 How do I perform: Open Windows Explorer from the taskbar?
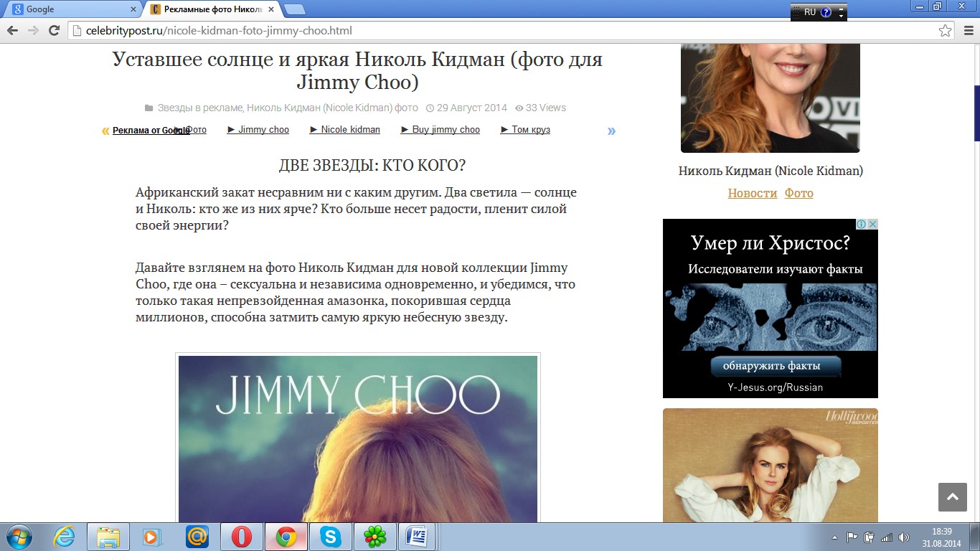(108, 537)
